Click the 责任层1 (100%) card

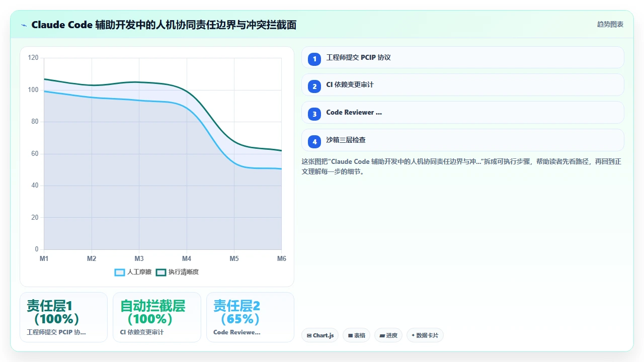[63, 317]
